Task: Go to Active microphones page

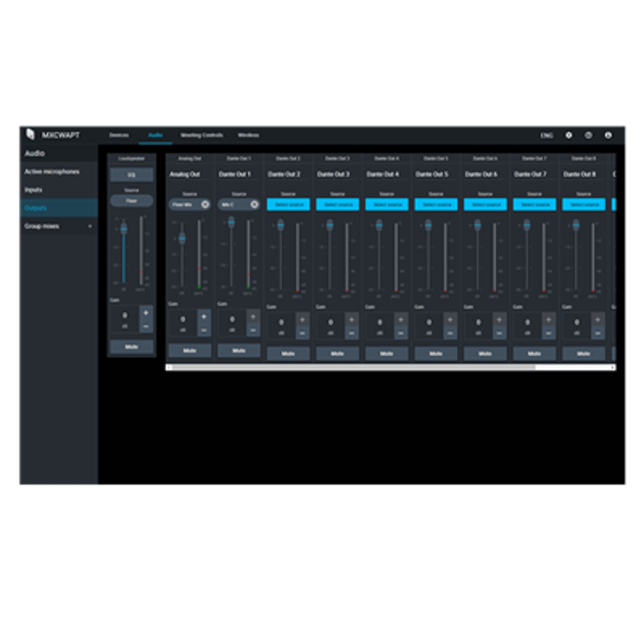Action: (52, 172)
